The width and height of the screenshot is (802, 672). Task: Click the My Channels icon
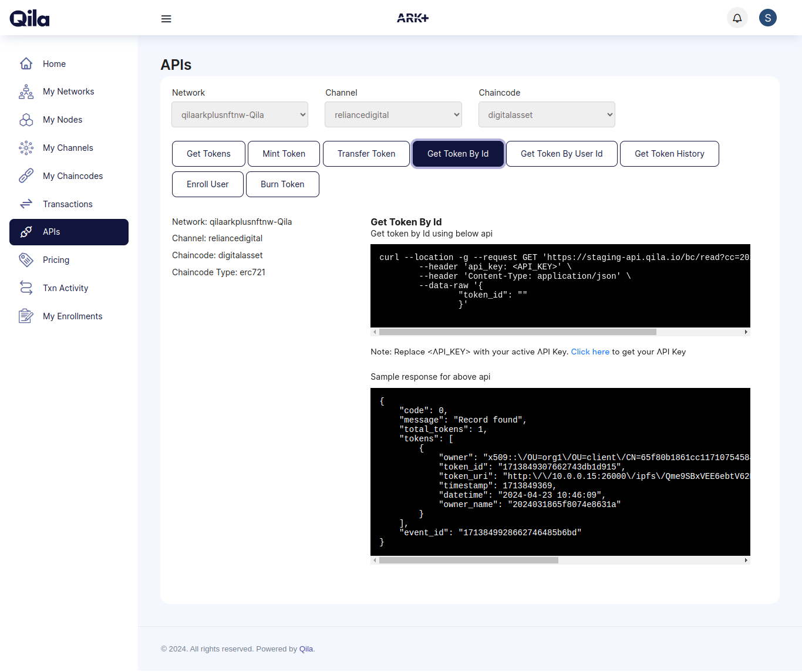tap(26, 148)
